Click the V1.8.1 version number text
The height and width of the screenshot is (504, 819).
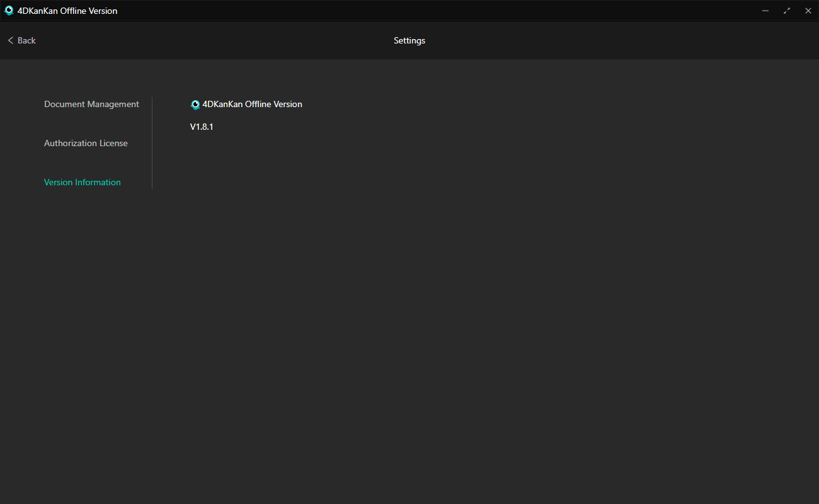click(202, 127)
